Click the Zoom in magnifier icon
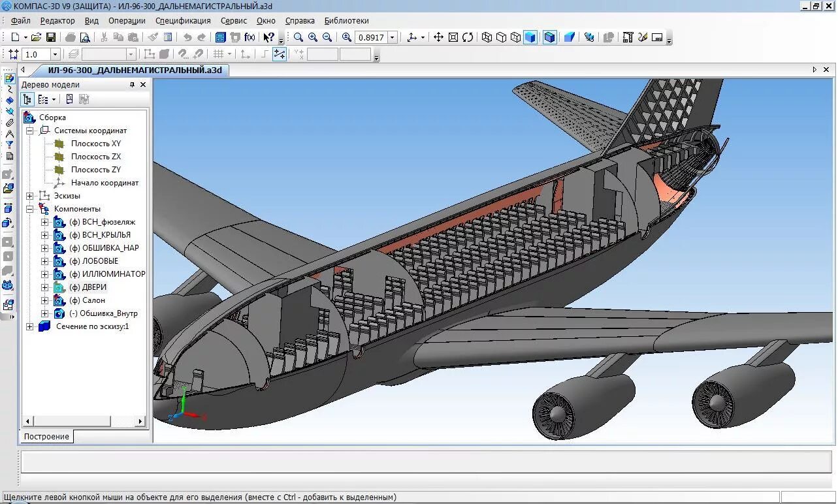The image size is (838, 504). (x=313, y=37)
